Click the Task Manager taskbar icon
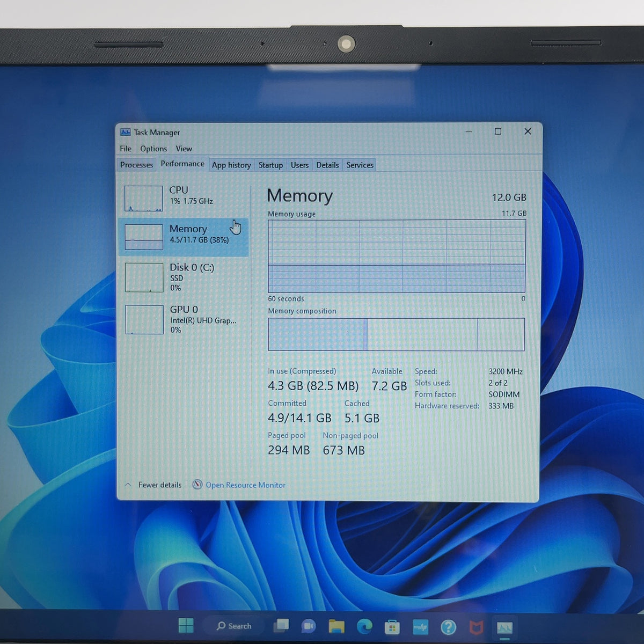 point(504,627)
